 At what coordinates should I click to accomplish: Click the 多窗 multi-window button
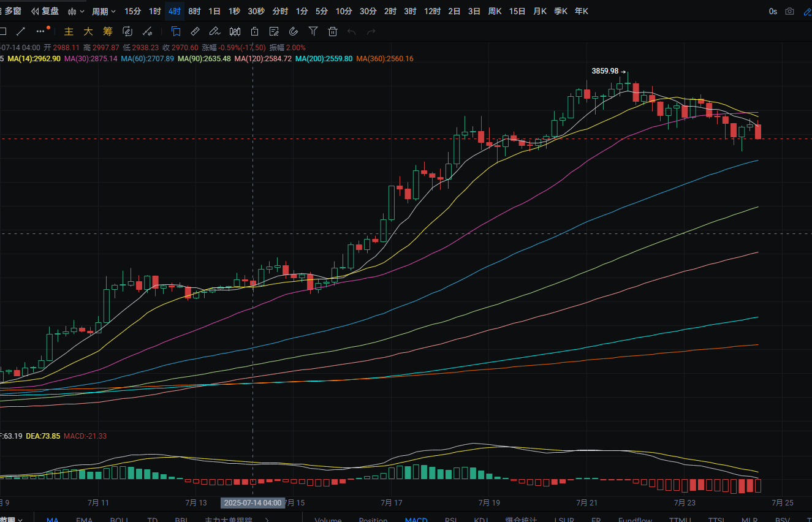click(12, 11)
